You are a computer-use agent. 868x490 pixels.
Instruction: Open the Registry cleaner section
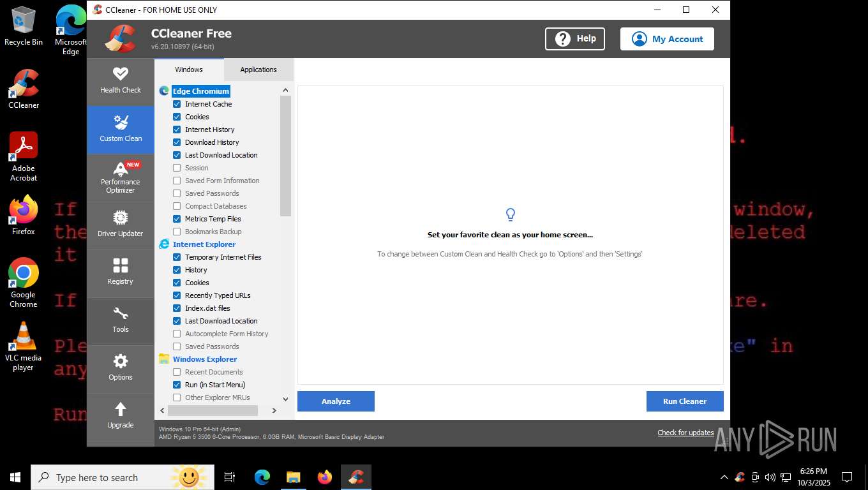(x=121, y=273)
